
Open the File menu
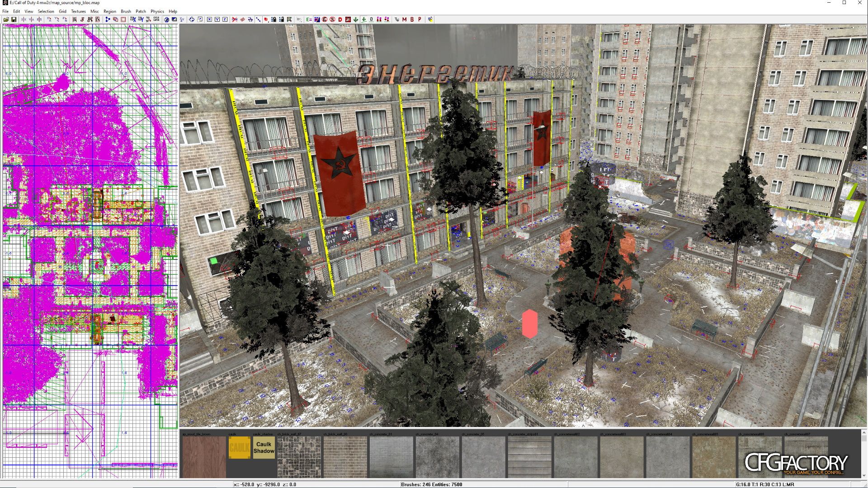tap(5, 11)
